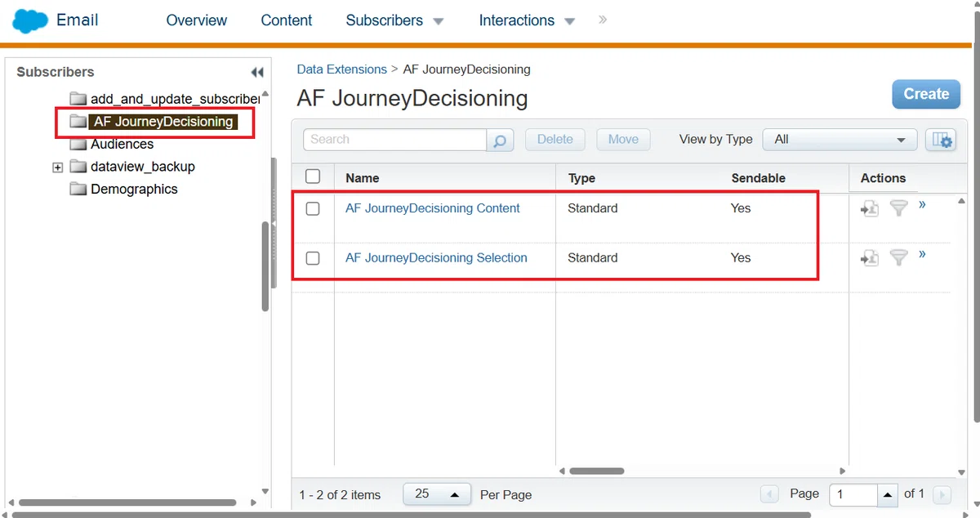Viewport: 980px width, 518px height.
Task: Click the search magnifier button
Action: pos(500,140)
